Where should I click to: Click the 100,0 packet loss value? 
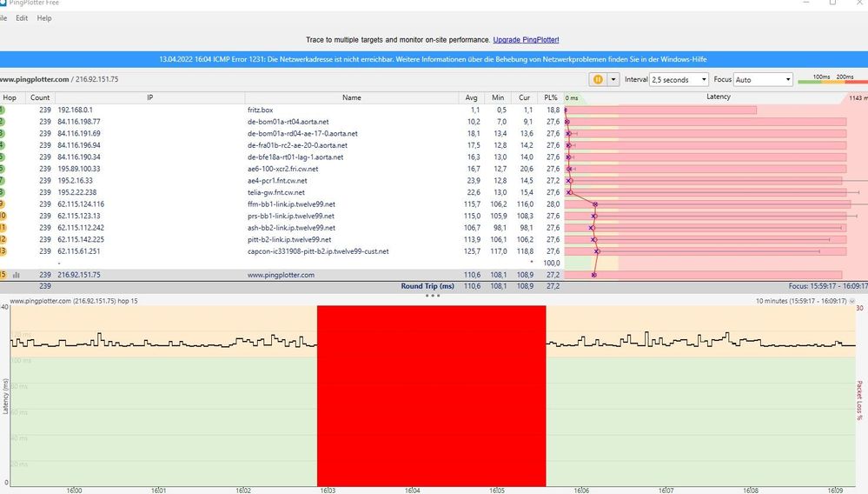(552, 263)
